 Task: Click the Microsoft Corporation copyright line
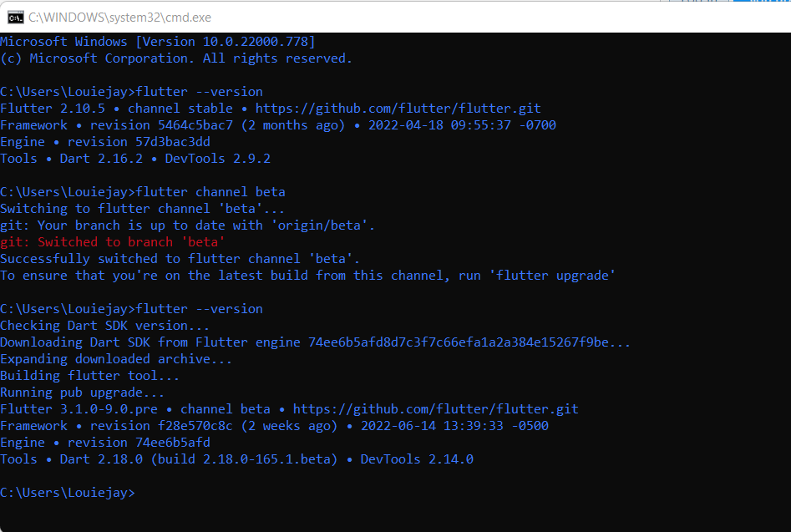(176, 58)
